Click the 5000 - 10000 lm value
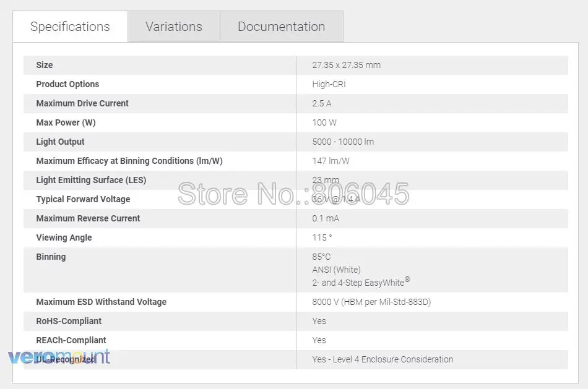Screen dimensions: 588x389 pos(343,142)
